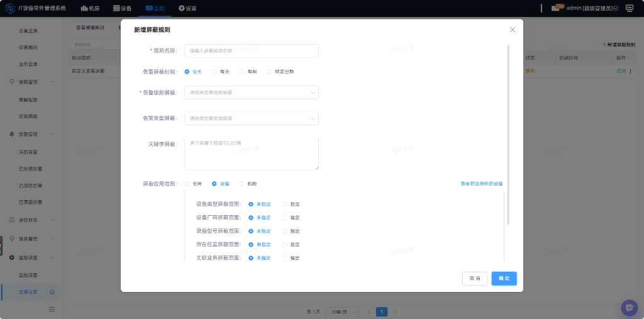Viewport: 644px width, 319px height.
Task: Click the 设备日志 document icon
Action: tap(11, 220)
